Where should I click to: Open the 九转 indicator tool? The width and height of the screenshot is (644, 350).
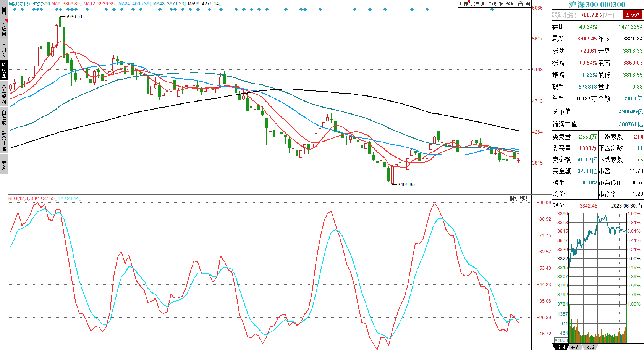coord(463,4)
